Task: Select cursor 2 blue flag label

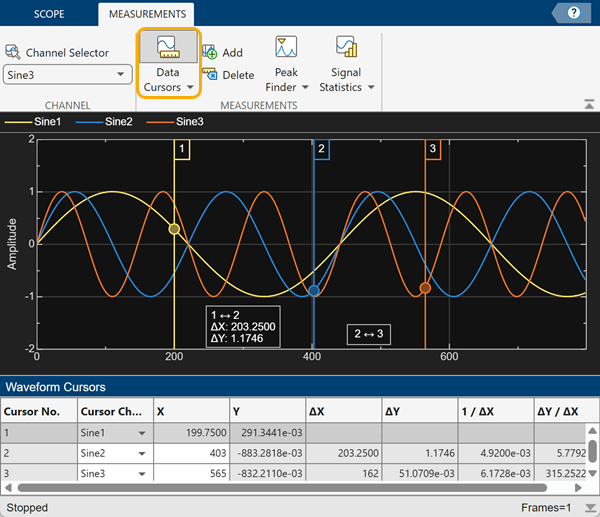Action: [x=321, y=149]
